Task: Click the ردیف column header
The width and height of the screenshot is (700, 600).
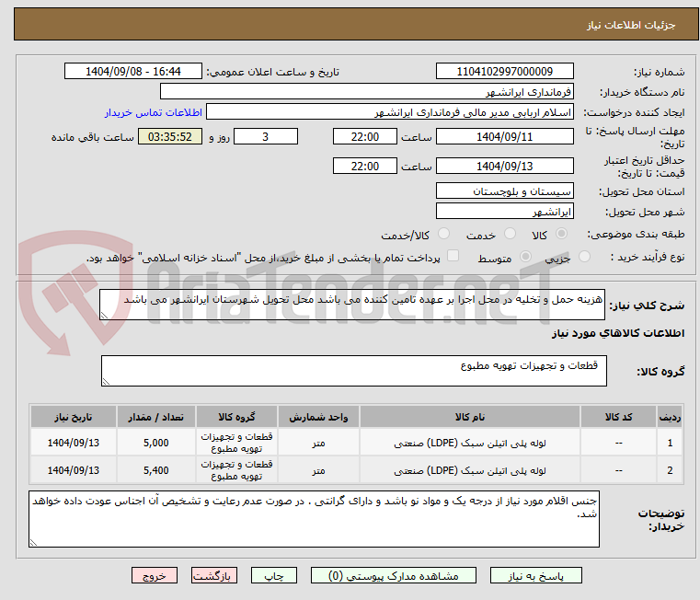Action: (x=670, y=417)
